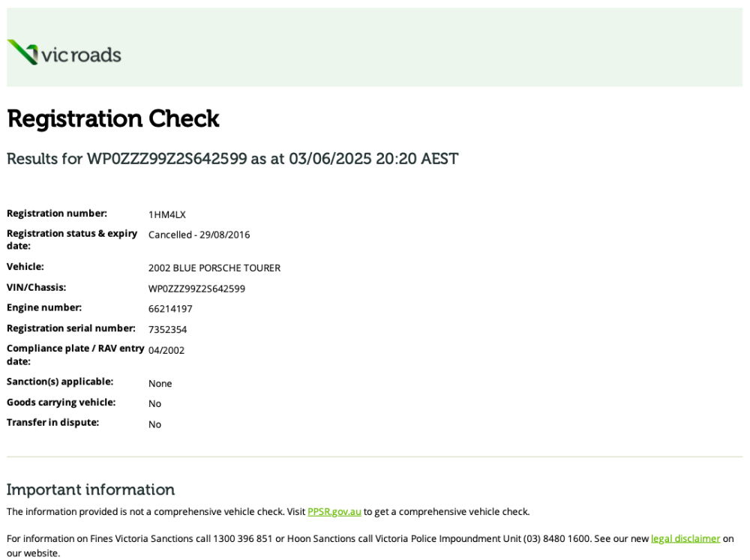Click the VIN/Chassis: label
Viewport: 750px width, 560px height.
tap(36, 287)
